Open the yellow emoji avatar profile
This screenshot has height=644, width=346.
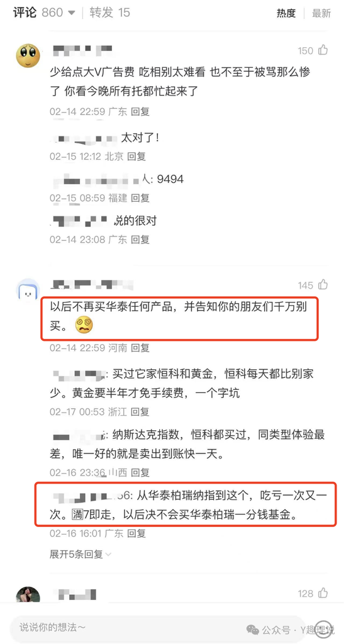coord(28,56)
